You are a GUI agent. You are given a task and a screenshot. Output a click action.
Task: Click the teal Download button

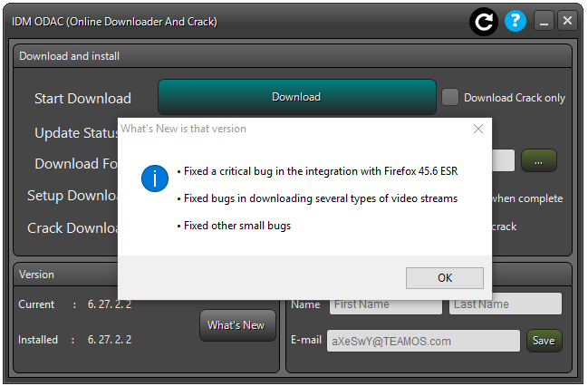coord(296,97)
